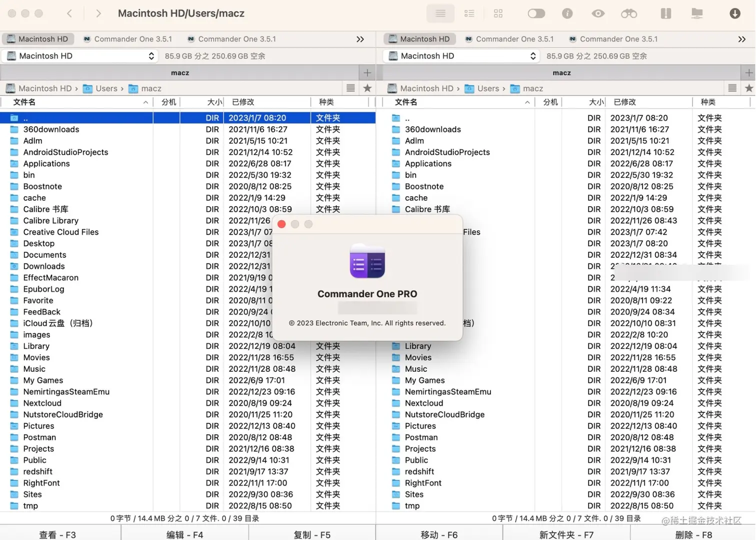
Task: Click the 编辑 - F4 button
Action: (x=184, y=534)
